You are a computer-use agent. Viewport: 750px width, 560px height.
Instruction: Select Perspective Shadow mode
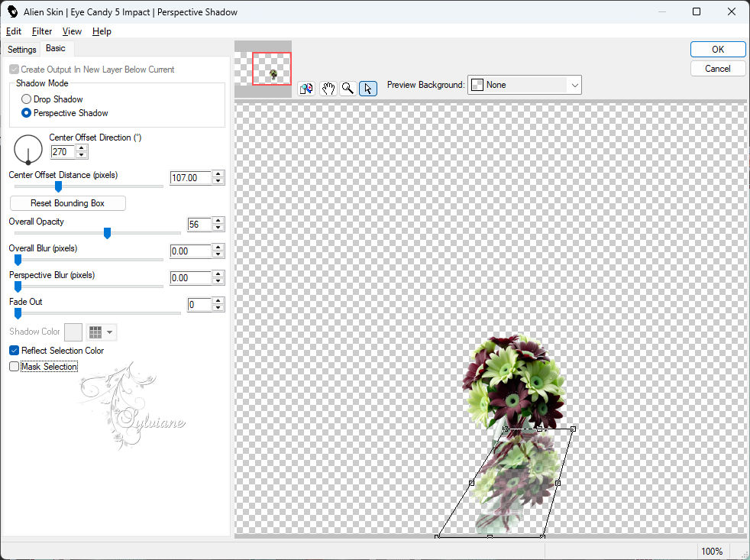pos(26,113)
